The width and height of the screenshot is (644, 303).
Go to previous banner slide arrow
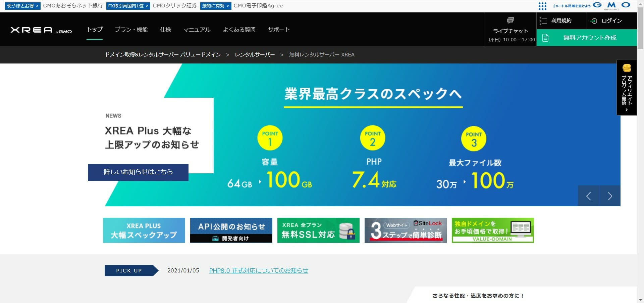point(588,196)
